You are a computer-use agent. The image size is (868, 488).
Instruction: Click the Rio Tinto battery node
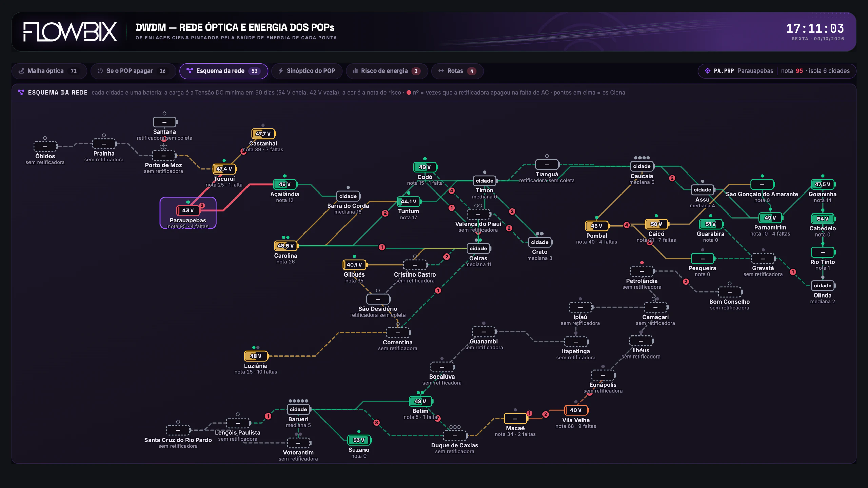[823, 252]
